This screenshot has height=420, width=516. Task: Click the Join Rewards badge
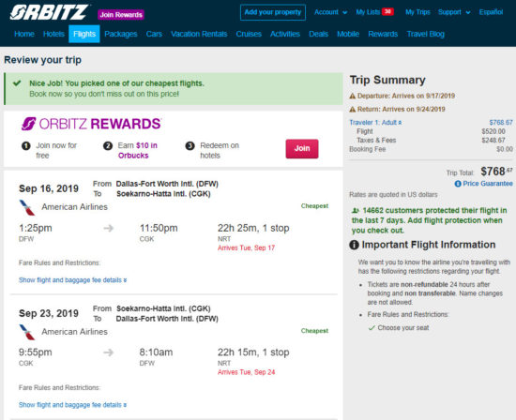point(121,15)
